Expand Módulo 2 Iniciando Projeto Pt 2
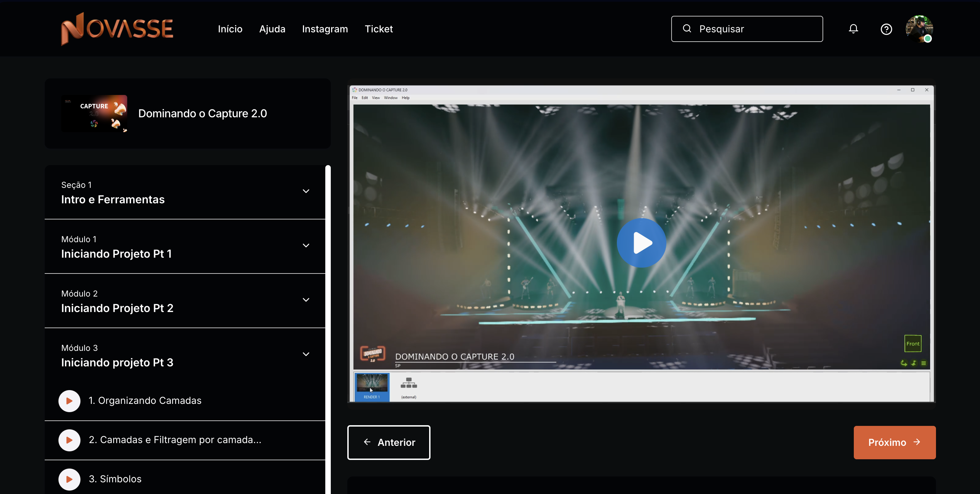The width and height of the screenshot is (980, 494). click(x=185, y=301)
